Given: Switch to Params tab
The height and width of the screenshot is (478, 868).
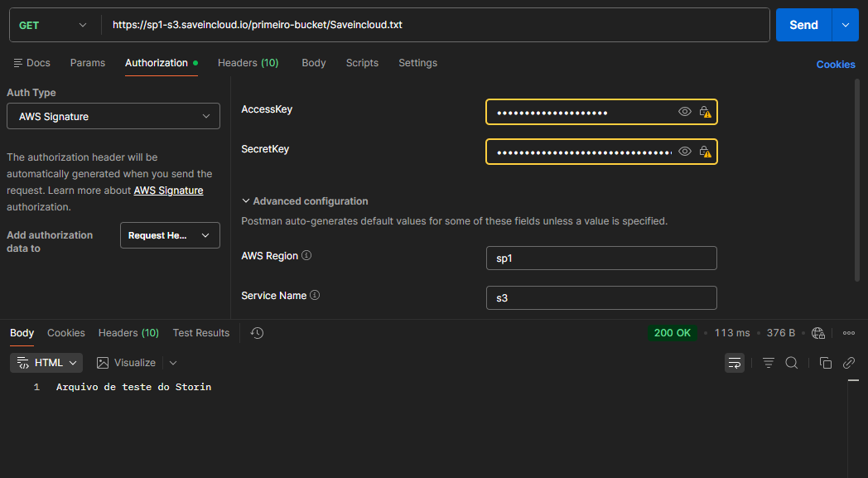Looking at the screenshot, I should (x=88, y=63).
